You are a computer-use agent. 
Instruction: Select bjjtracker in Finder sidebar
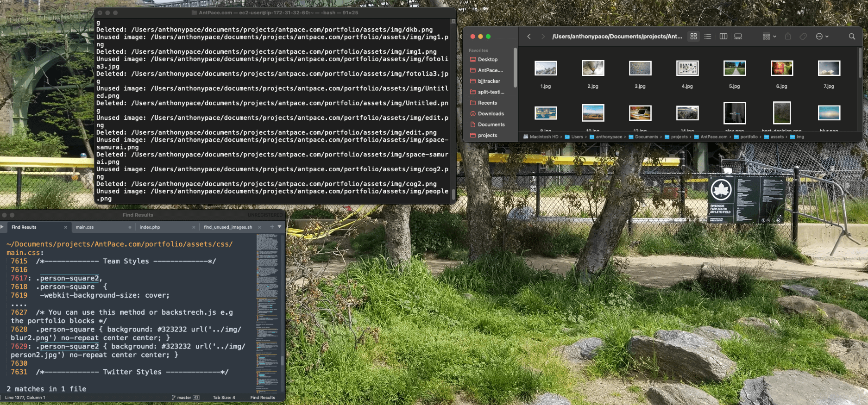tap(489, 81)
